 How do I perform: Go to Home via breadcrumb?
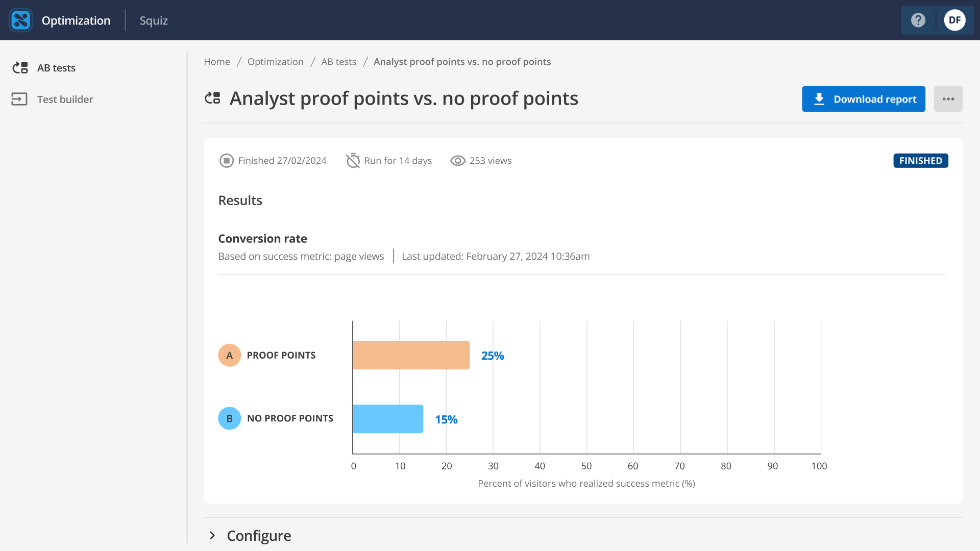click(217, 62)
